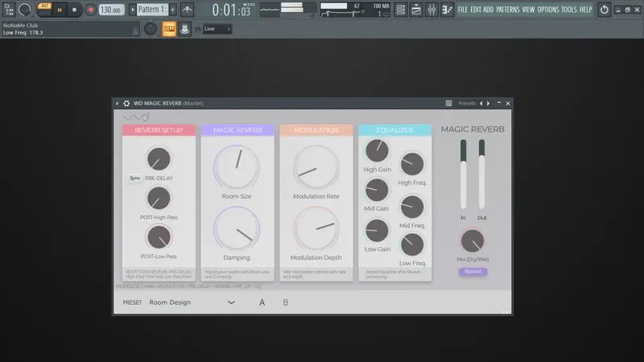Viewport: 644px width, 362px height.
Task: Expand plugin options arrow in WD Magic Reverb title
Action: point(117,104)
